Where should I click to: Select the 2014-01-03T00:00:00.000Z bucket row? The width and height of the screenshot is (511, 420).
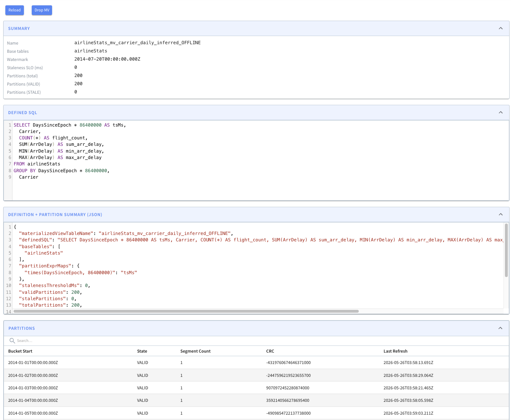[256, 388]
